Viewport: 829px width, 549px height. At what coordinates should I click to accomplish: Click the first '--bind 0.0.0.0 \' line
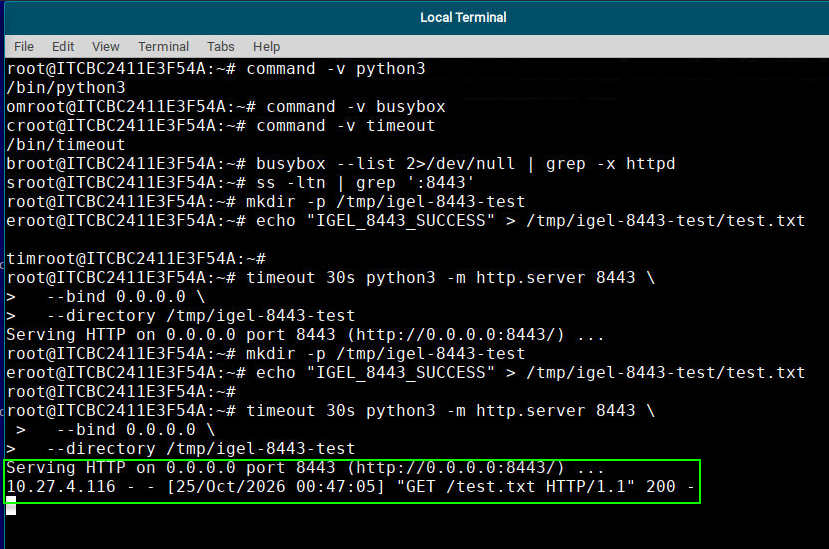point(106,297)
